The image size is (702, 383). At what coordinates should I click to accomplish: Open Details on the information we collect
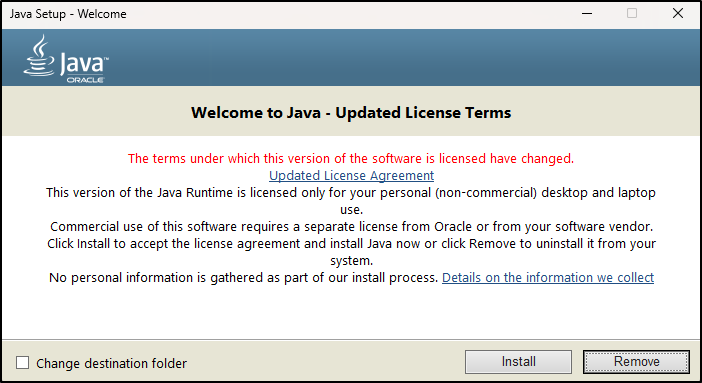coord(548,278)
